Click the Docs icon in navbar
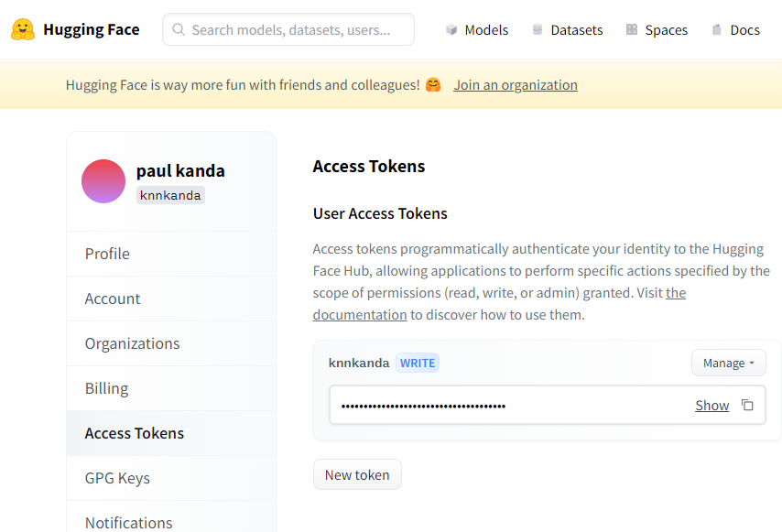 [717, 29]
